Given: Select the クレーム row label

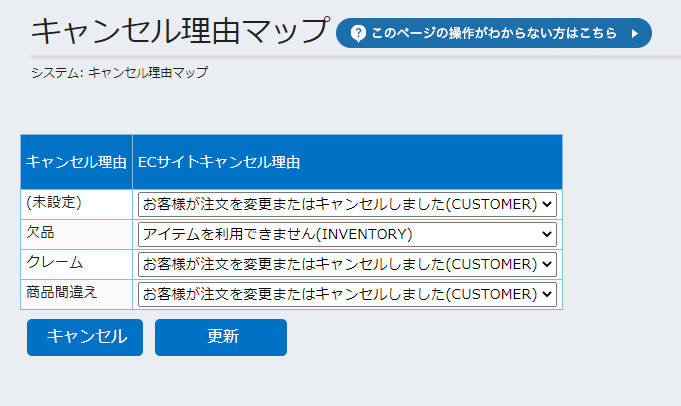Looking at the screenshot, I should (55, 263).
